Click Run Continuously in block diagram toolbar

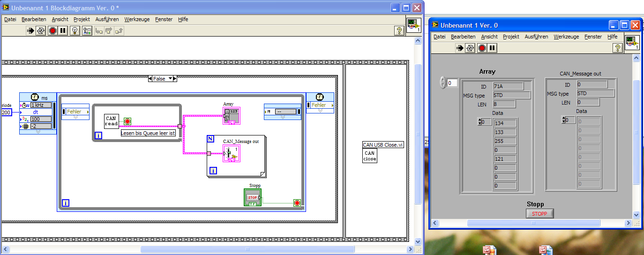coord(41,30)
